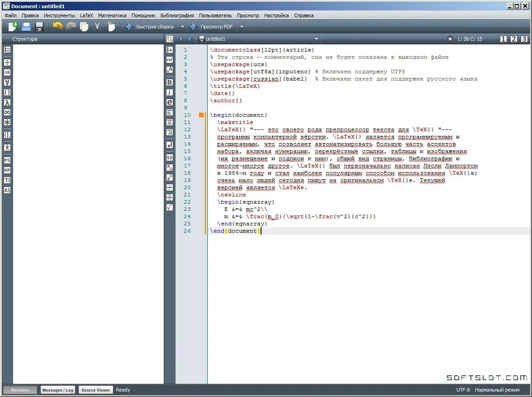Open the Файл menu
This screenshot has width=532, height=397.
click(10, 15)
